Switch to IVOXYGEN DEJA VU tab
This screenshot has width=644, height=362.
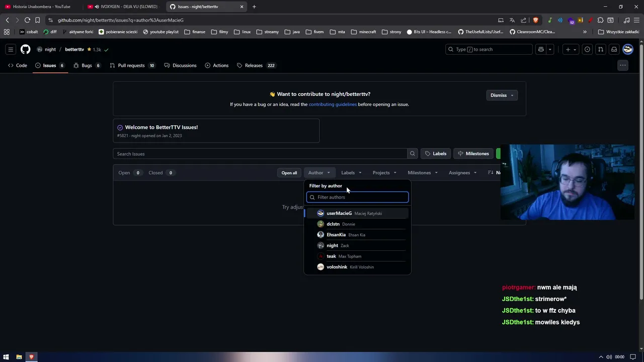pos(124,7)
